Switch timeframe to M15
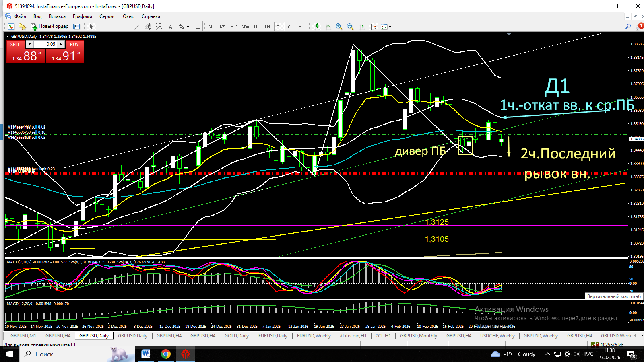The width and height of the screenshot is (644, 362). coord(234,27)
